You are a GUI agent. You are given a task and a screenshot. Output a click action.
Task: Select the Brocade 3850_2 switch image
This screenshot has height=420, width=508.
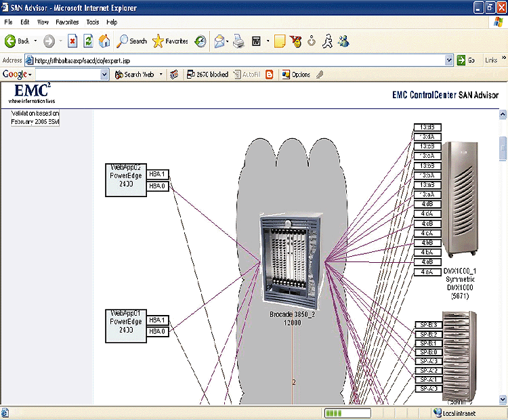click(x=291, y=261)
